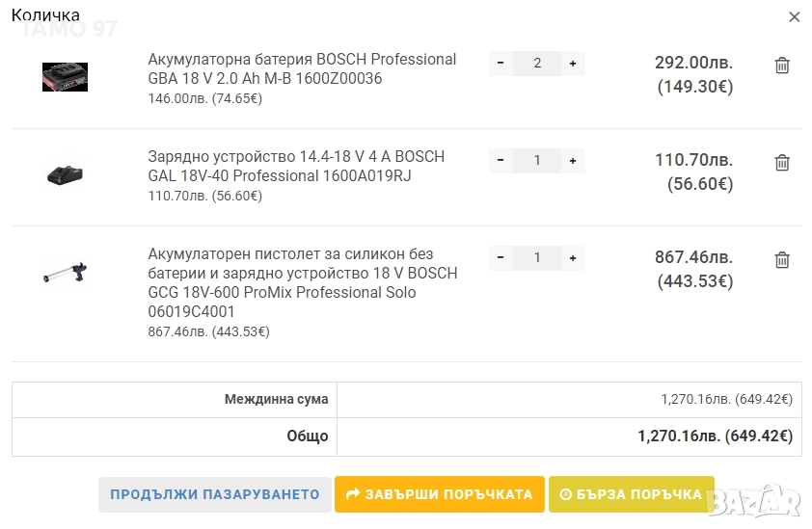Open the GCG 18V-600 ProMix product link

click(x=302, y=282)
